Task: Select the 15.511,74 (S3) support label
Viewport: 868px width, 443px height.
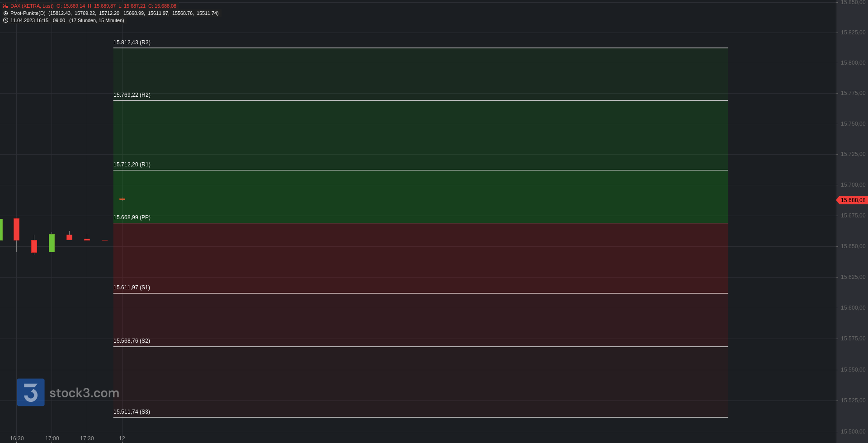Action: pos(132,412)
